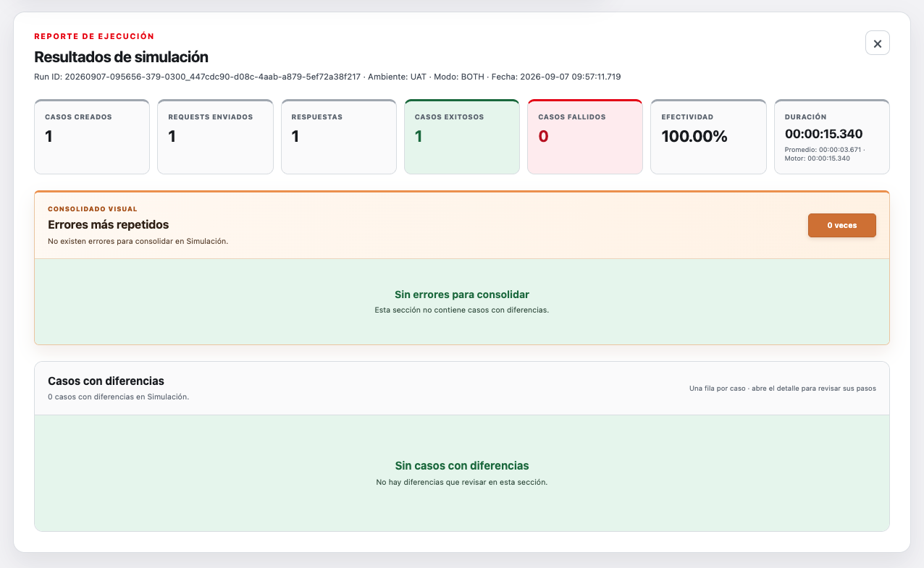Click "No hay diferencias que revisar" text
The image size is (924, 568).
pyautogui.click(x=462, y=482)
